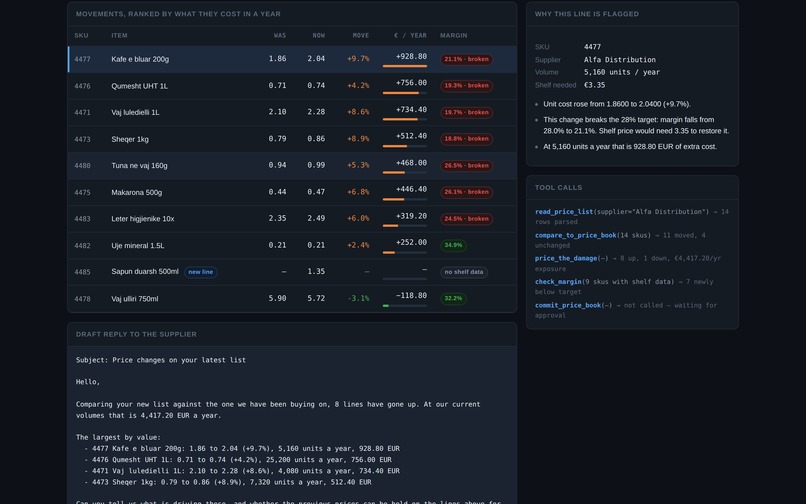806x504 pixels.
Task: Select the Qumesht UHT 1L row
Action: (292, 86)
